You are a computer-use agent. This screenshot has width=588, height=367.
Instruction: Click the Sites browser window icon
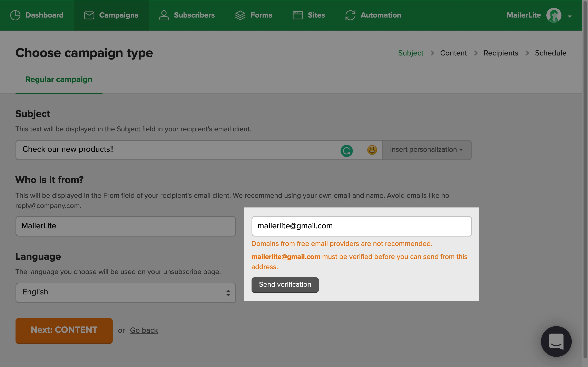298,15
